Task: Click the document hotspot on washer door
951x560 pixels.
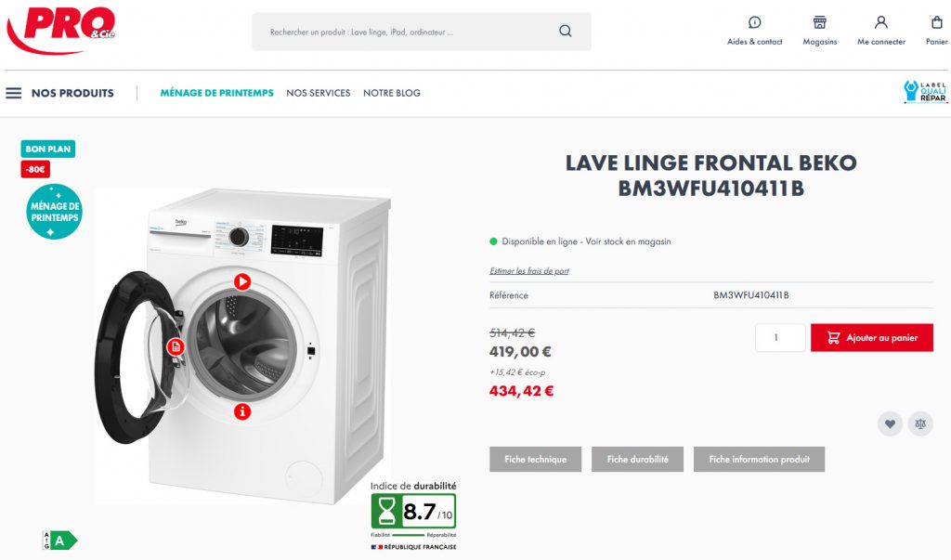Action: (176, 346)
